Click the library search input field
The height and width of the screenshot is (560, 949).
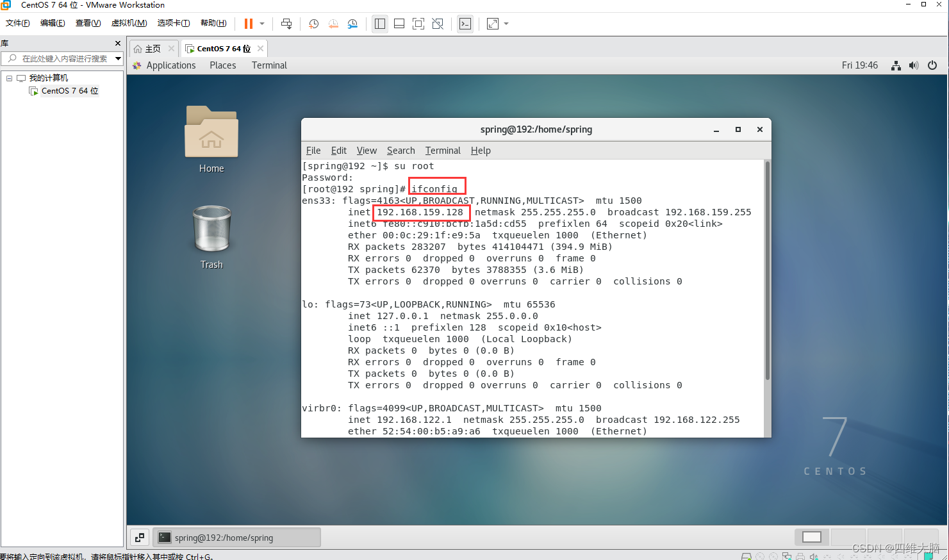pos(62,58)
